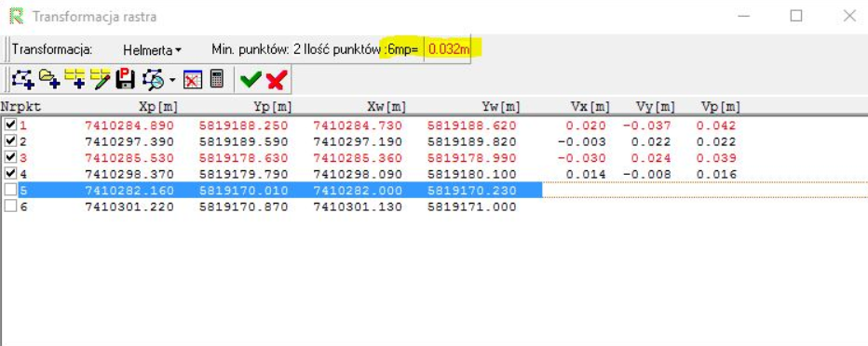Uncheck the checkbox for point 3
This screenshot has width=868, height=346.
click(9, 157)
